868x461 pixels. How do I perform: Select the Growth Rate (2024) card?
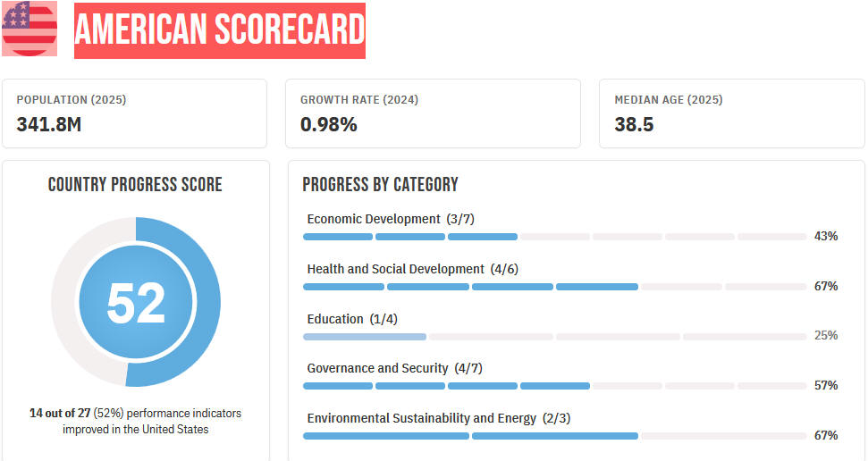point(433,113)
